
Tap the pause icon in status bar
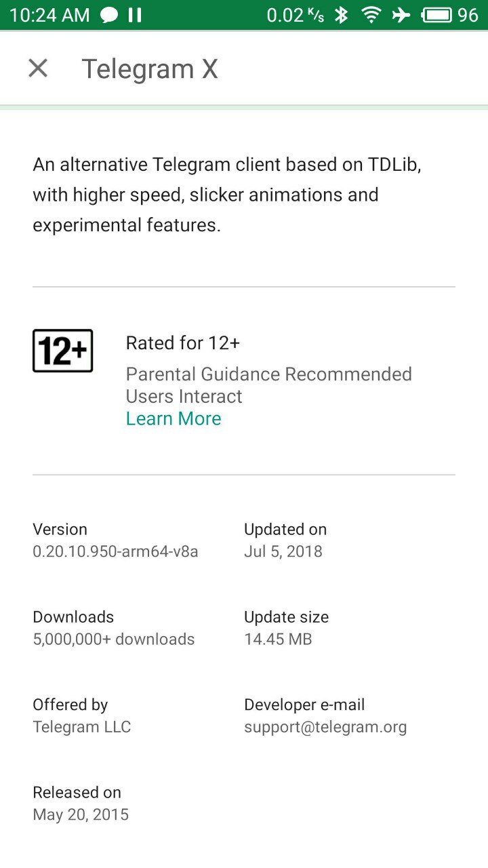(135, 15)
